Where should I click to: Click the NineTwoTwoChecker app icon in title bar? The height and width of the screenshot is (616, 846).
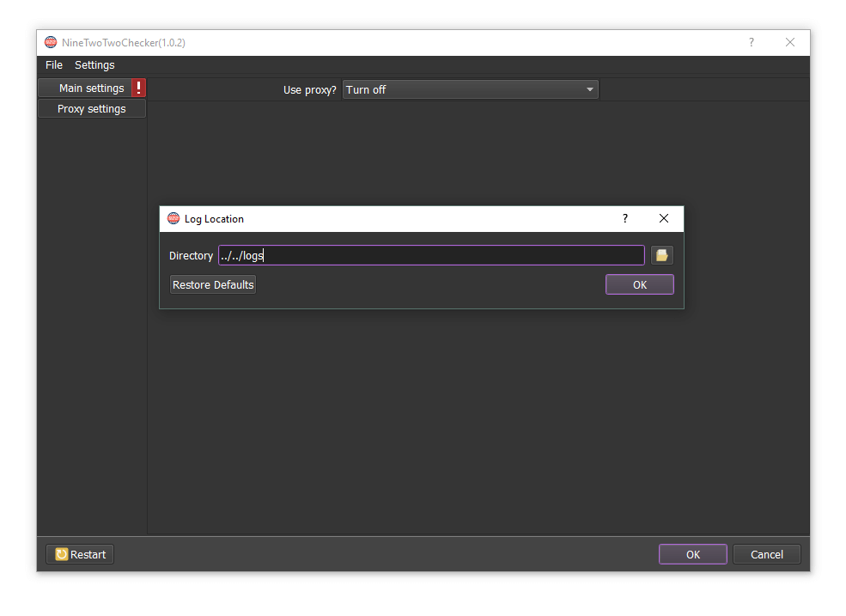pos(52,43)
